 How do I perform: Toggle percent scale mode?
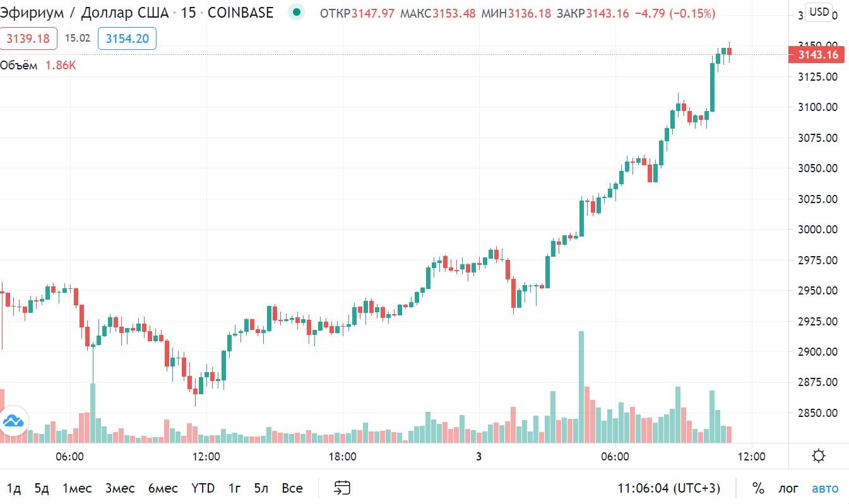(x=758, y=488)
